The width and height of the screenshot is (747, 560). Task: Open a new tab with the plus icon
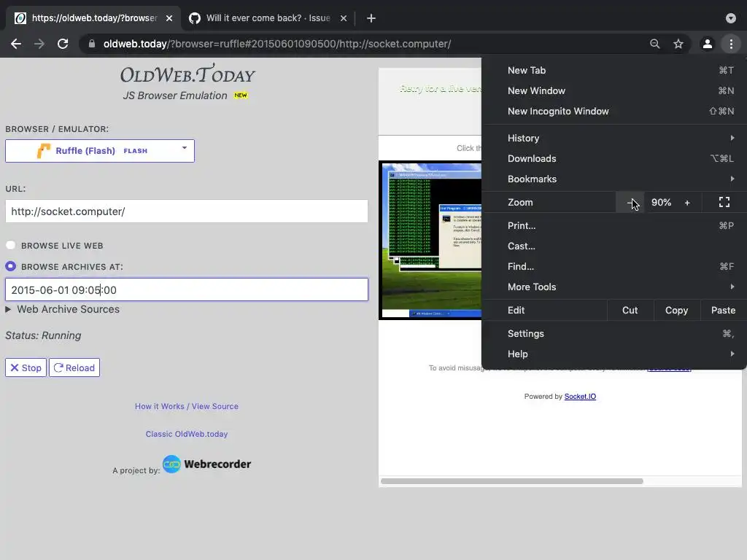[x=371, y=18]
